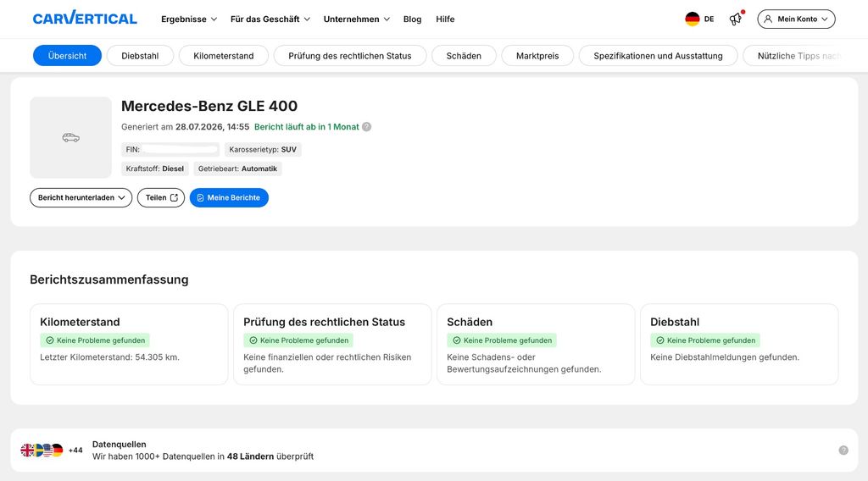Click the hidden FIN field
Screen dimensions: 868x481
pos(170,149)
